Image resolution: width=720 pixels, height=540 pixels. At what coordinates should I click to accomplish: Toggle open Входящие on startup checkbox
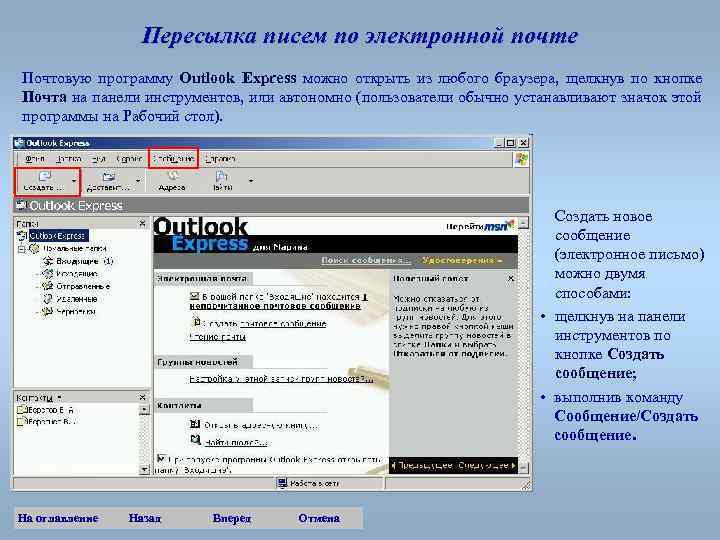point(160,458)
